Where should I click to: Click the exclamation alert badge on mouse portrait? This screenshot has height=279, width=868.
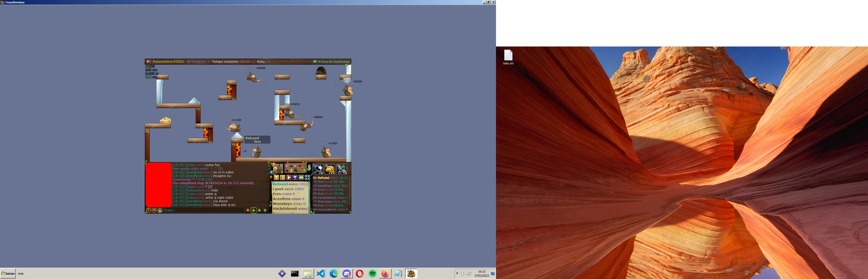click(274, 165)
